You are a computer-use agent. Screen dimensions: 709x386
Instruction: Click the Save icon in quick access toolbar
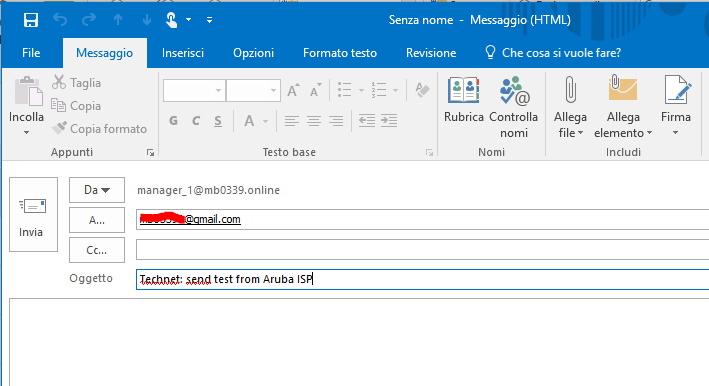pos(31,20)
